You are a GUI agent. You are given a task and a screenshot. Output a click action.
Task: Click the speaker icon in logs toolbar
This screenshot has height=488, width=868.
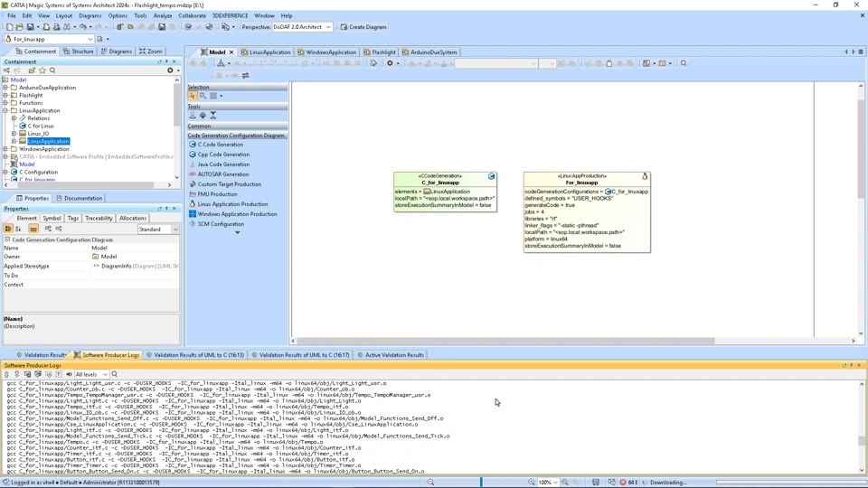click(x=70, y=374)
